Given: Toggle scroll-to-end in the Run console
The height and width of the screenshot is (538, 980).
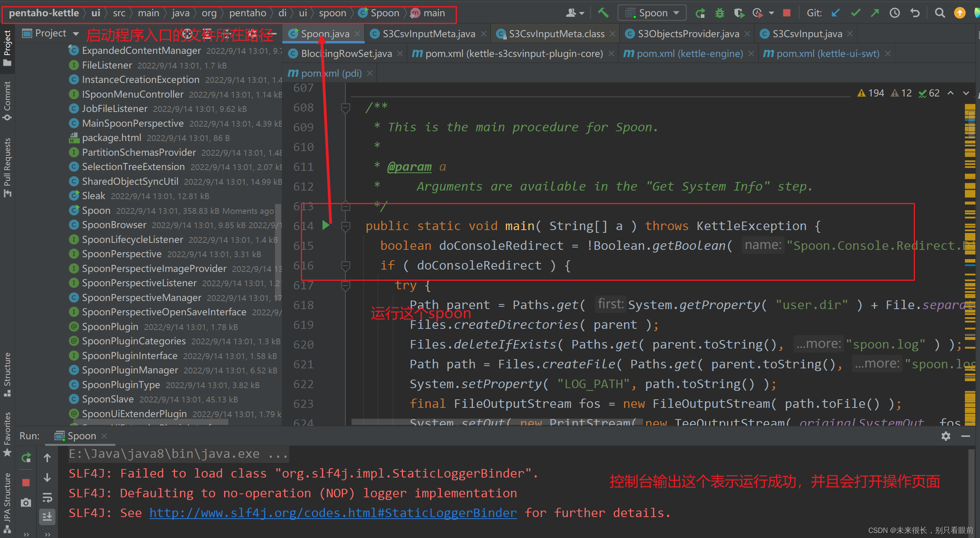Looking at the screenshot, I should (47, 517).
